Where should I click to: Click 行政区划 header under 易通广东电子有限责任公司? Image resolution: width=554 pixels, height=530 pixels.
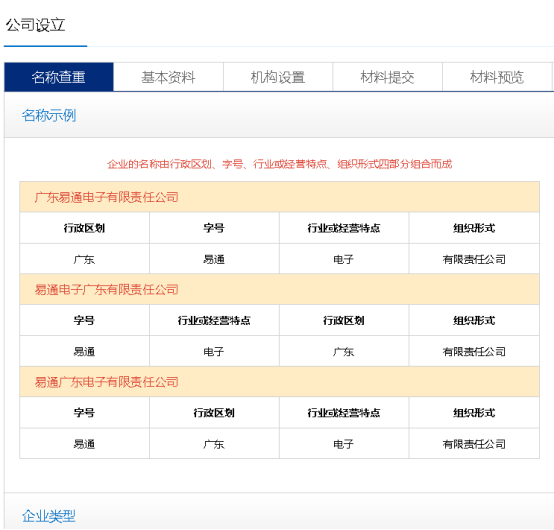[x=214, y=413]
